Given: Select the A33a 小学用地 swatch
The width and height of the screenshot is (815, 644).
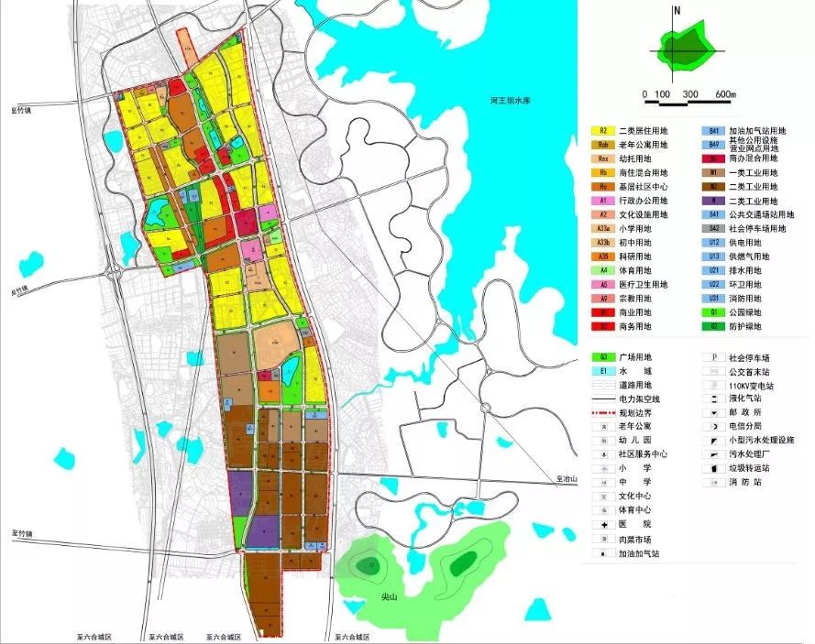Looking at the screenshot, I should point(604,228).
